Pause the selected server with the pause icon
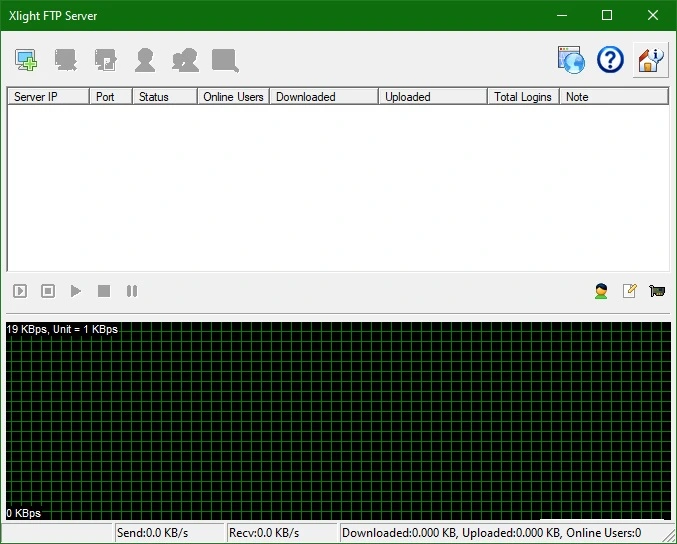 pyautogui.click(x=132, y=291)
